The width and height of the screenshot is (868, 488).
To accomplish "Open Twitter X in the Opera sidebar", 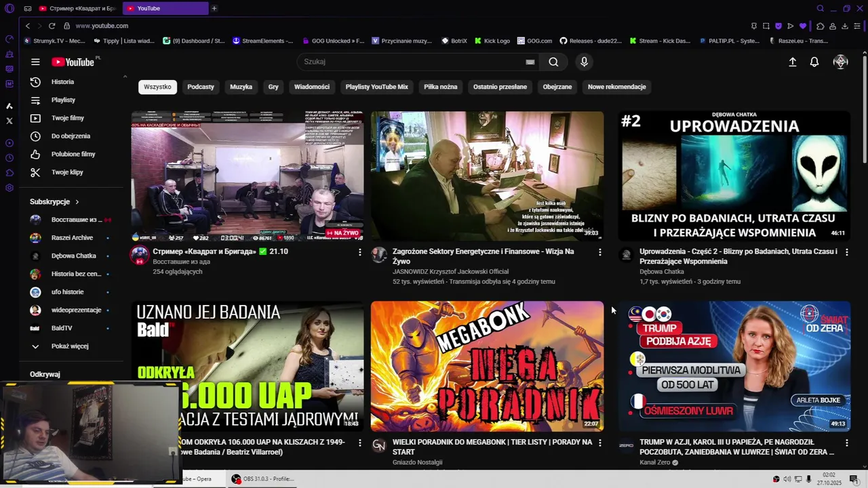I will 9,121.
